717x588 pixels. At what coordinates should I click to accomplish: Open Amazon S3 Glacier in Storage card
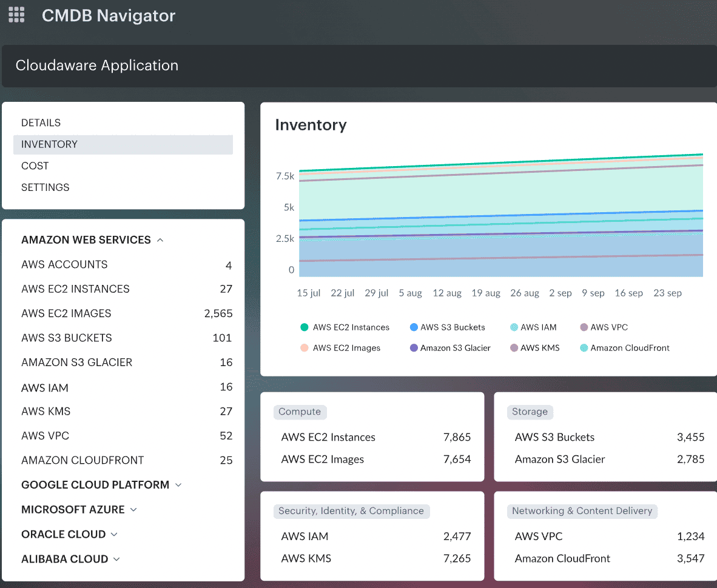[x=560, y=459]
